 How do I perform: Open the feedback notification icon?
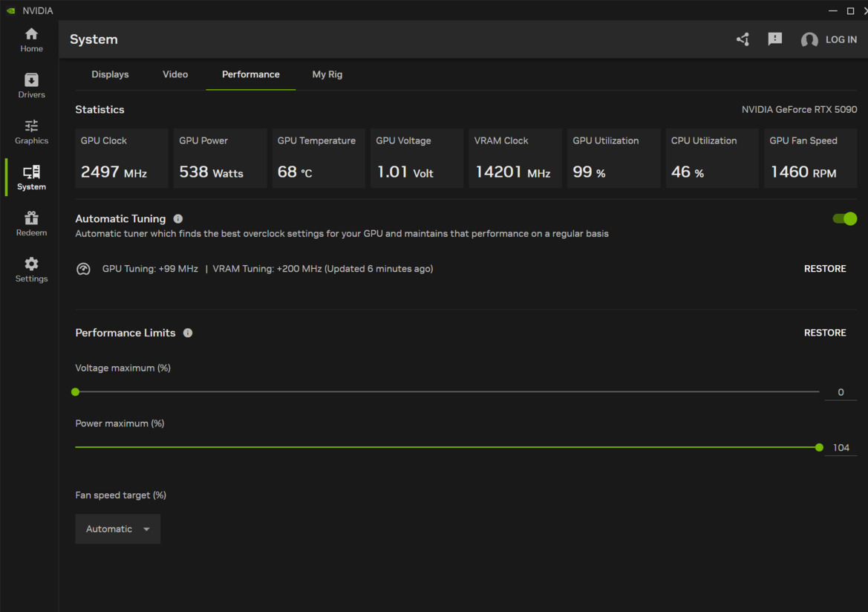point(775,39)
